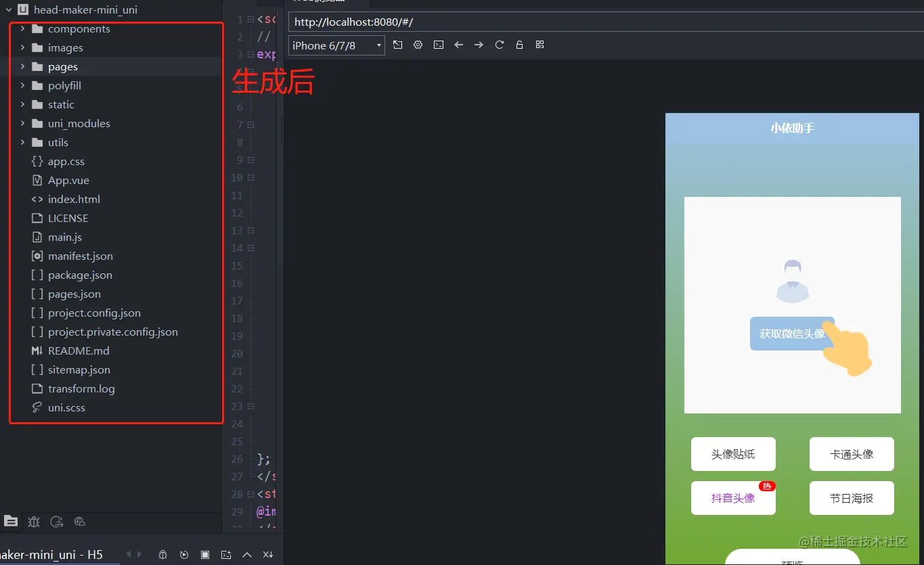The height and width of the screenshot is (565, 924).
Task: Click 抖音头像 button in preview
Action: pos(733,498)
